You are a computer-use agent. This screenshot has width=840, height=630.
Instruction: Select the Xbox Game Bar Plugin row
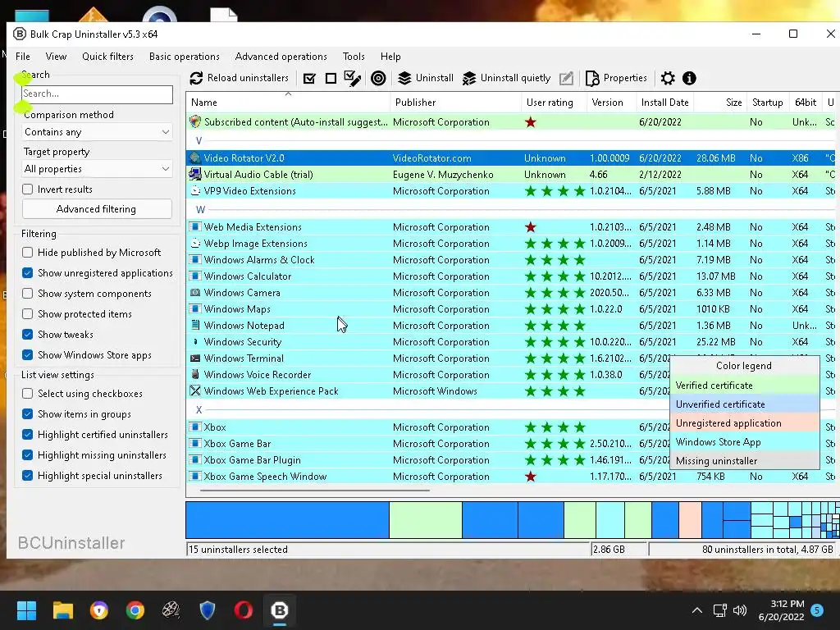[510, 459]
